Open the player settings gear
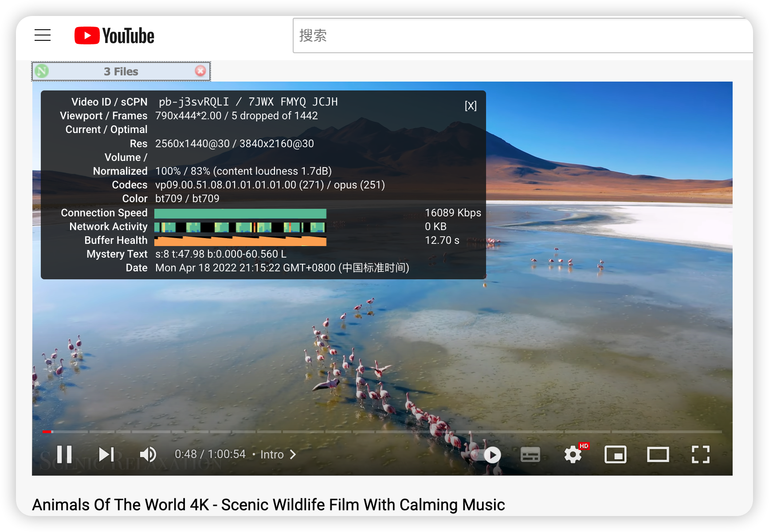 [573, 454]
